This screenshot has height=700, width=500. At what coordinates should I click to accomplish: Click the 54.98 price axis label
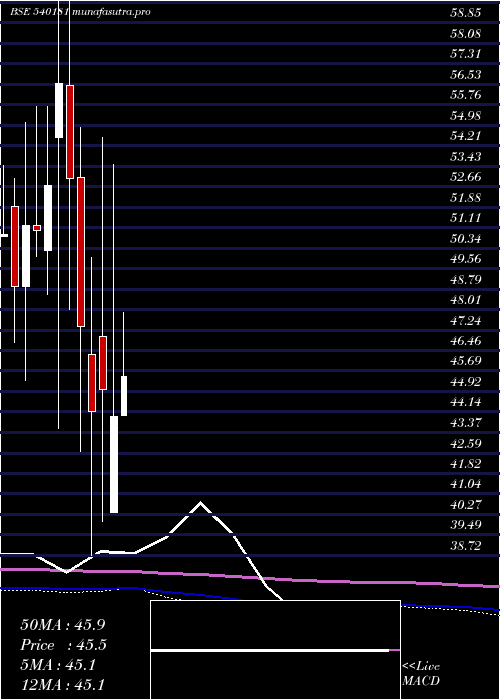pyautogui.click(x=465, y=115)
